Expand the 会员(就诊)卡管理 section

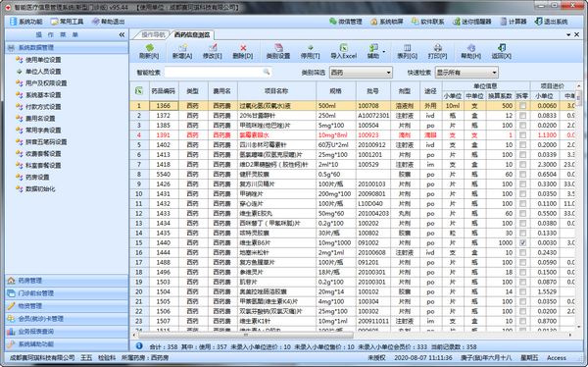[67, 319]
